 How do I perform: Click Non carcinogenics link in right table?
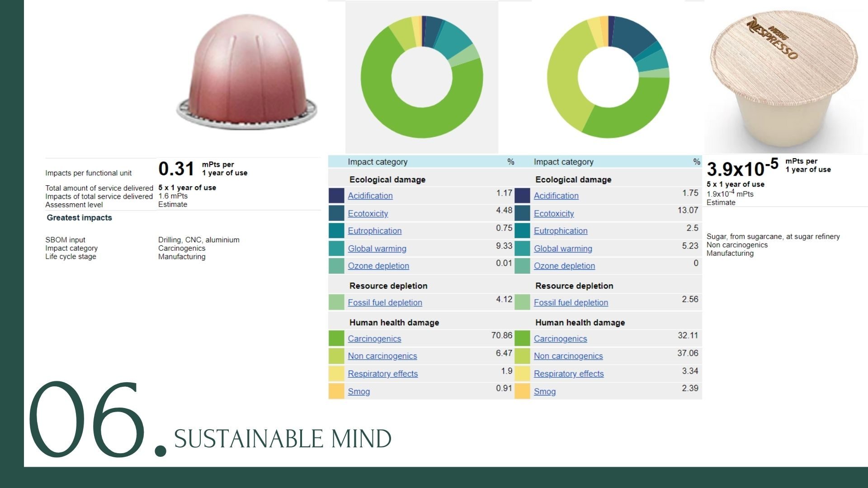[568, 356]
